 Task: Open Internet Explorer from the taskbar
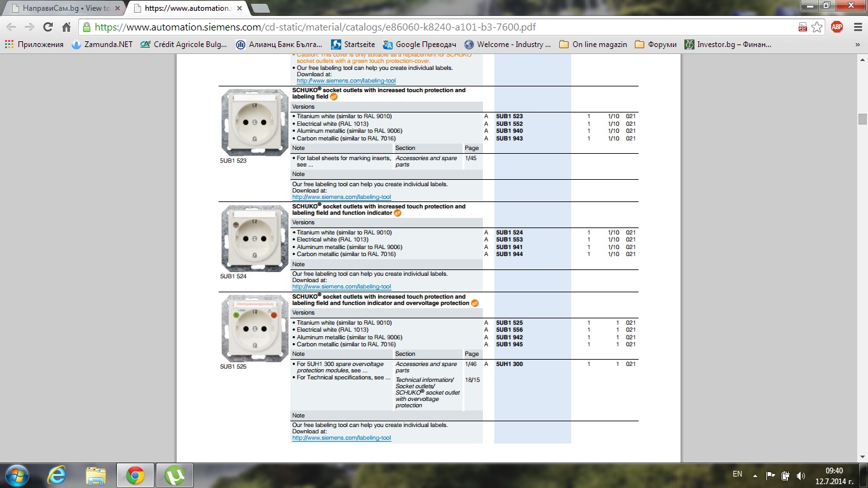(57, 475)
